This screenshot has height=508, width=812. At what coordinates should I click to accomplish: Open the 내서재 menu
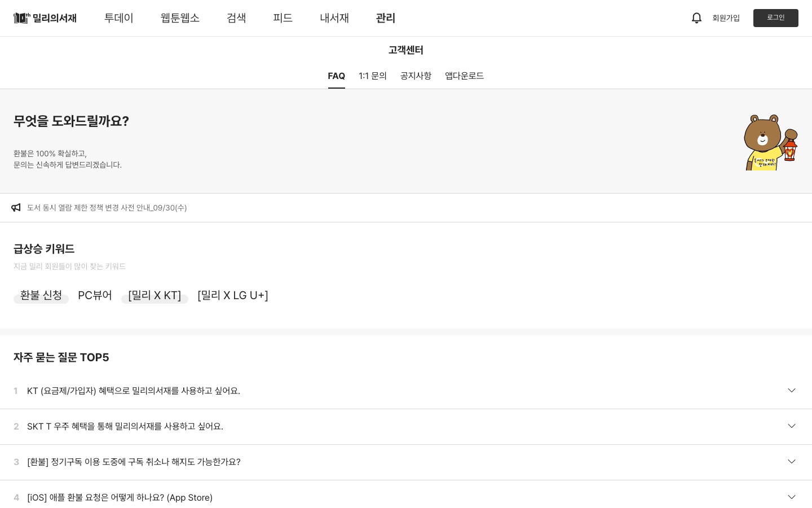point(334,18)
